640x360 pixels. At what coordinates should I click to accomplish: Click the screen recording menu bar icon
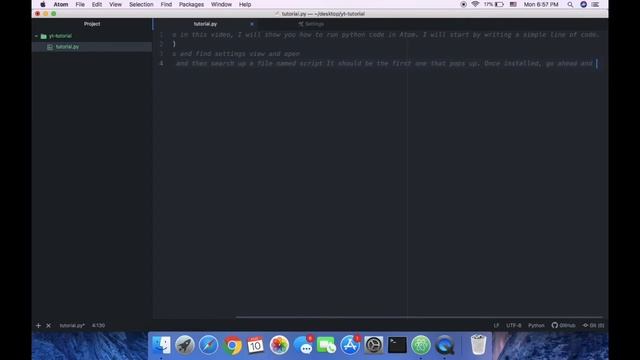pyautogui.click(x=463, y=4)
